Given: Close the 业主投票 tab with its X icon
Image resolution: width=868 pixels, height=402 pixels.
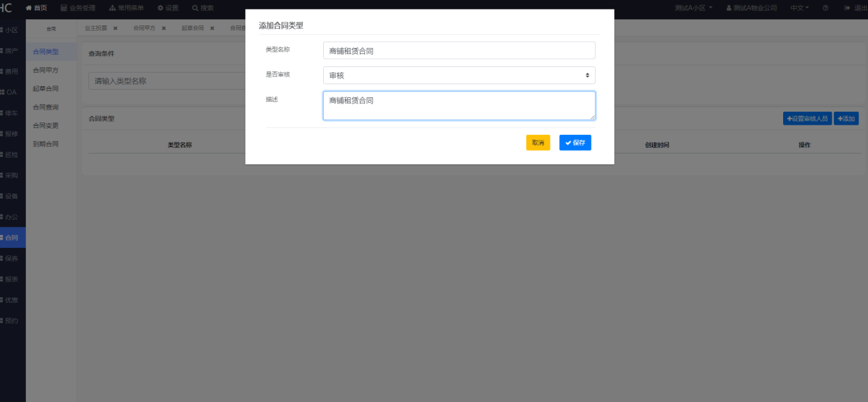Looking at the screenshot, I should coord(115,28).
